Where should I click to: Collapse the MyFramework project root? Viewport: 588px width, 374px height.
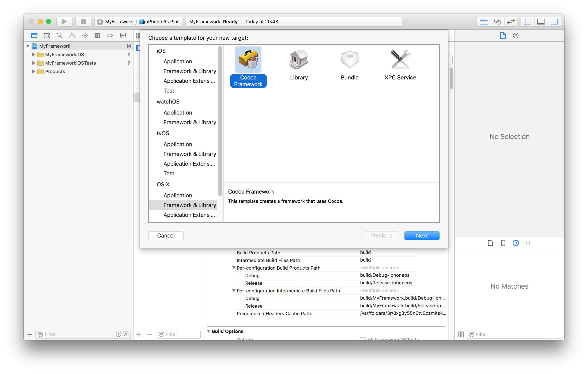point(28,46)
